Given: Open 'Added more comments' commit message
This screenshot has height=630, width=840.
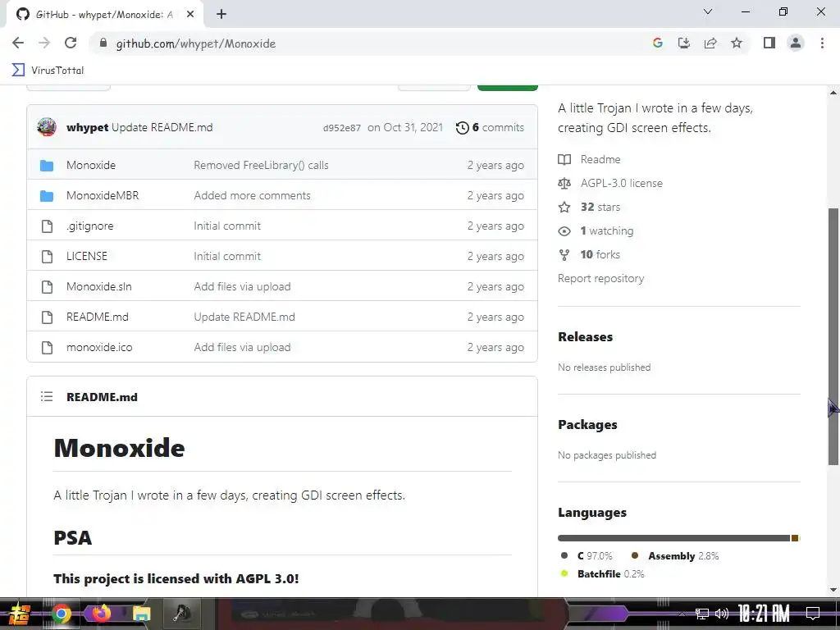Looking at the screenshot, I should [x=253, y=195].
